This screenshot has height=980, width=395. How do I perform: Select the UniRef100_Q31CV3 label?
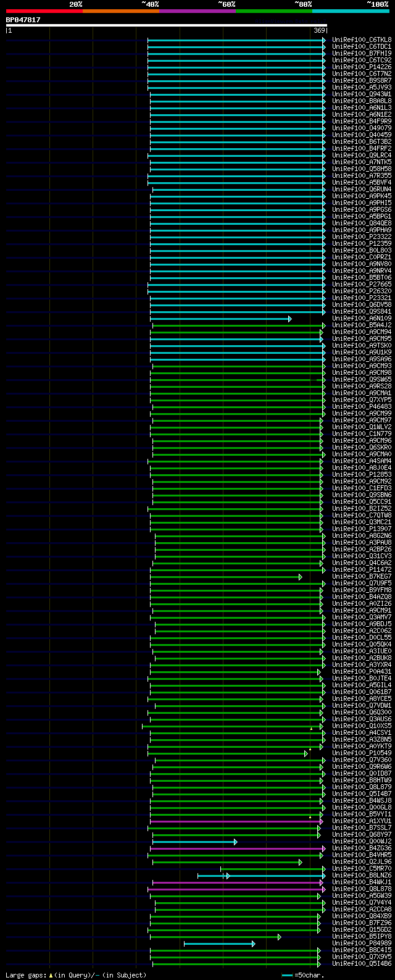coord(362,556)
